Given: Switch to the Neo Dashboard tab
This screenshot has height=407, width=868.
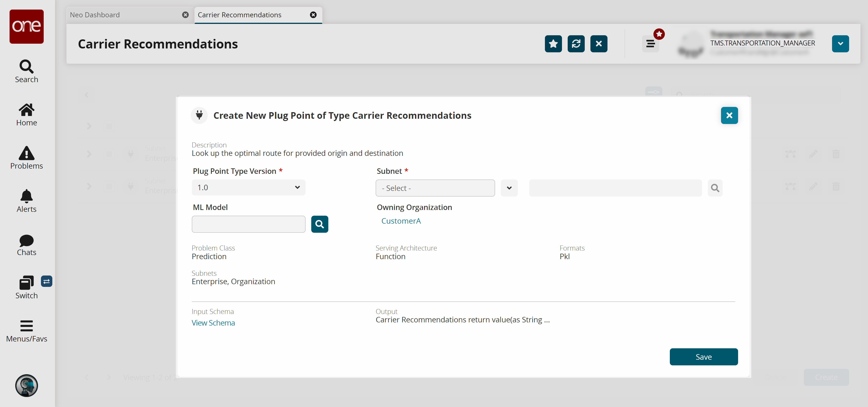Looking at the screenshot, I should point(95,15).
